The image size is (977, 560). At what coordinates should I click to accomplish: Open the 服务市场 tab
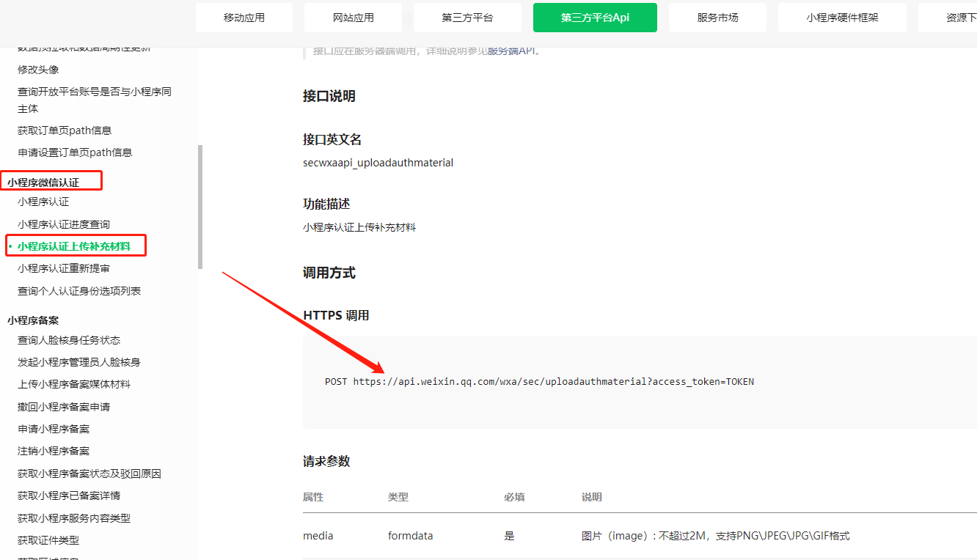click(717, 18)
